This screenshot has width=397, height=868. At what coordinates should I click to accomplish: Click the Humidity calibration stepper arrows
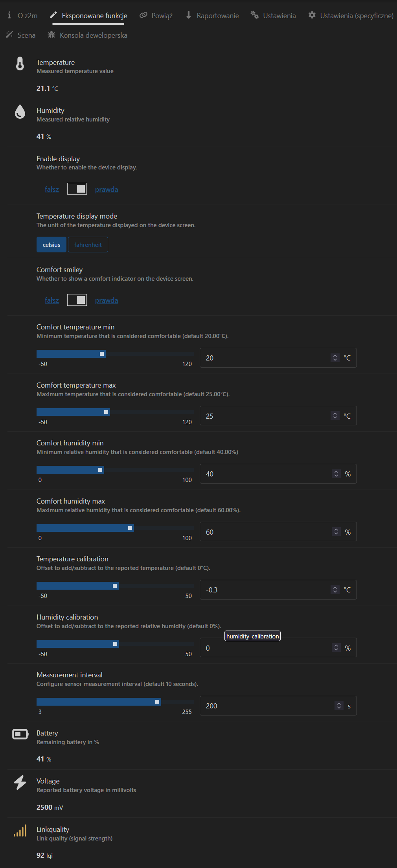point(336,647)
